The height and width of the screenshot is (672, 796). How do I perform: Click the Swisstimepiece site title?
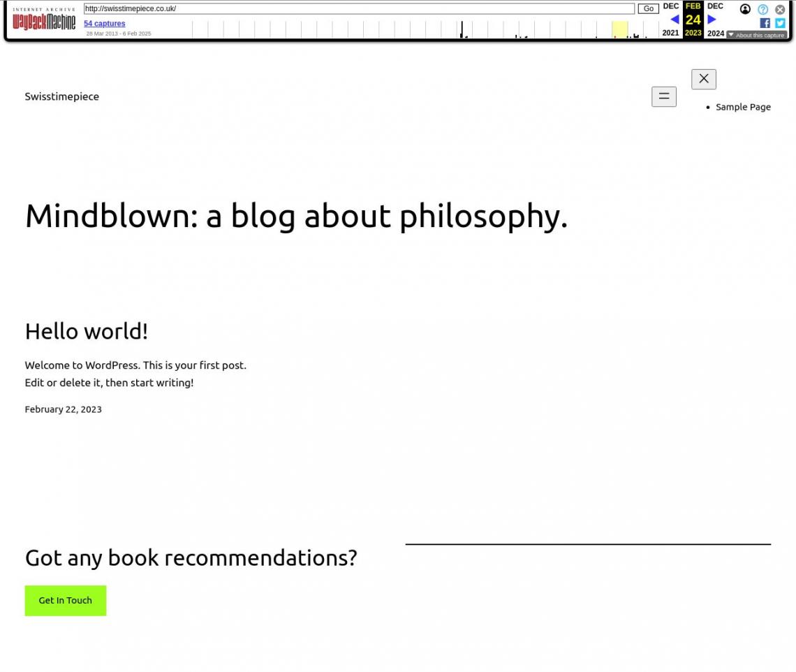pyautogui.click(x=61, y=96)
